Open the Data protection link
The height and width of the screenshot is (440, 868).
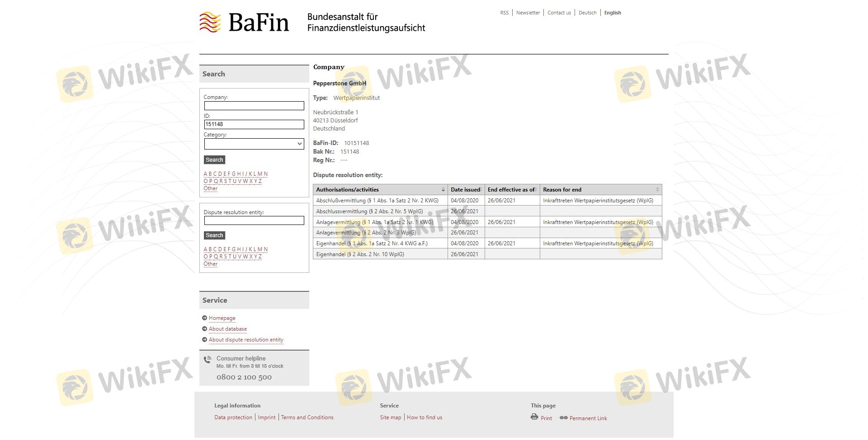[x=233, y=417]
